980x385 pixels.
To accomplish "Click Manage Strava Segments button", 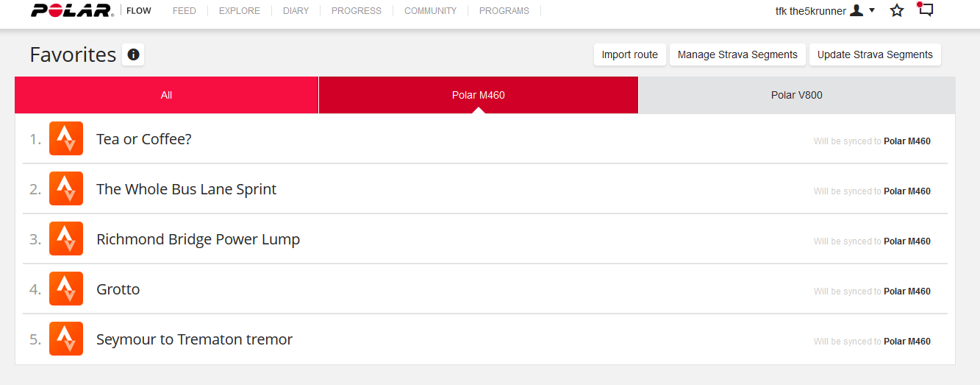I will 737,54.
